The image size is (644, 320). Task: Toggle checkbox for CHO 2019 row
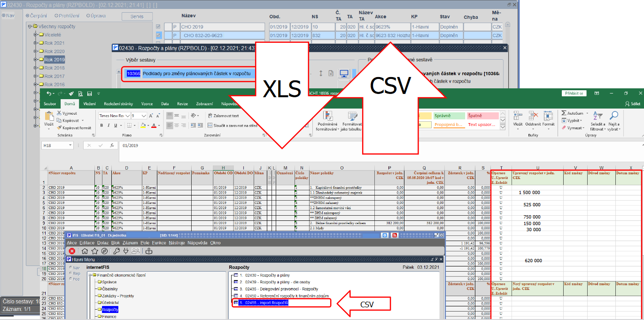158,27
